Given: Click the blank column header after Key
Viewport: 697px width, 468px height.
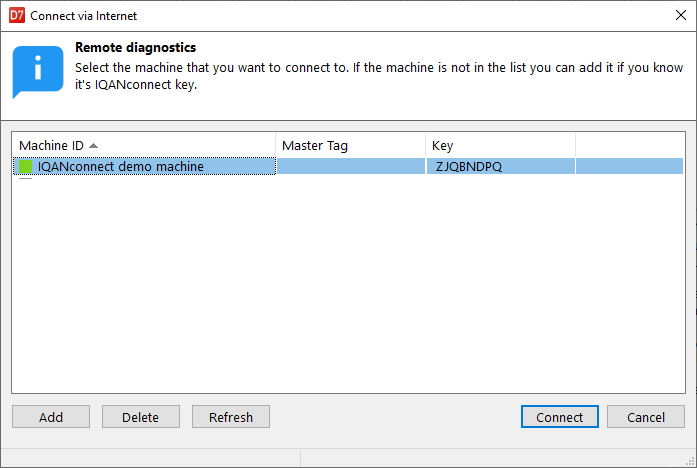Looking at the screenshot, I should coord(629,145).
